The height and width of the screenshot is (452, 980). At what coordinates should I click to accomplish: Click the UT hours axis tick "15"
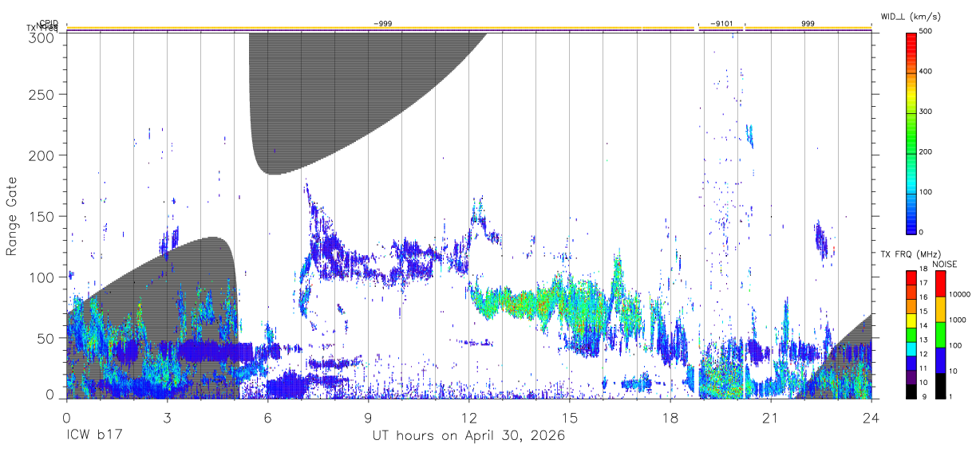[x=570, y=418]
